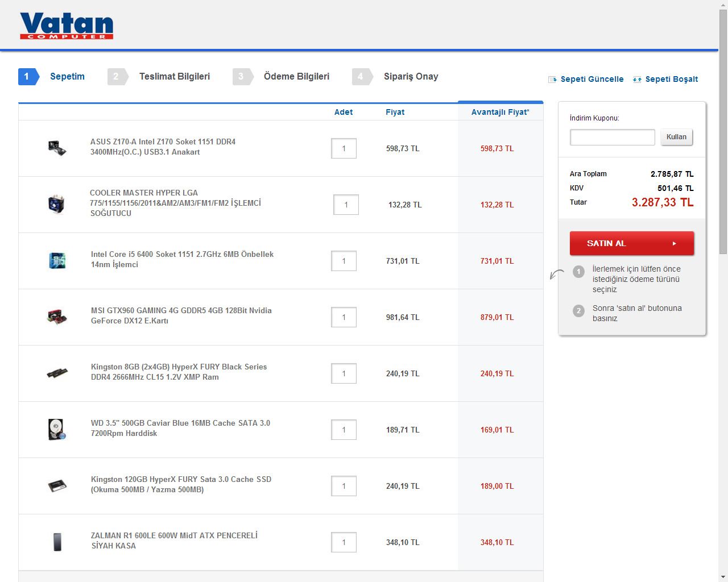The height and width of the screenshot is (582, 728).
Task: Go to the Ödeme Bilgileri step
Action: (x=281, y=77)
